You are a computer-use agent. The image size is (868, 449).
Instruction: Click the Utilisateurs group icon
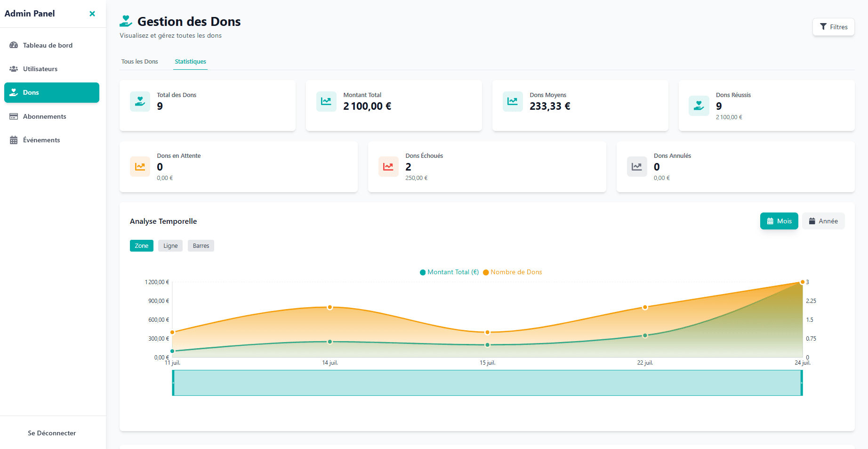[14, 69]
